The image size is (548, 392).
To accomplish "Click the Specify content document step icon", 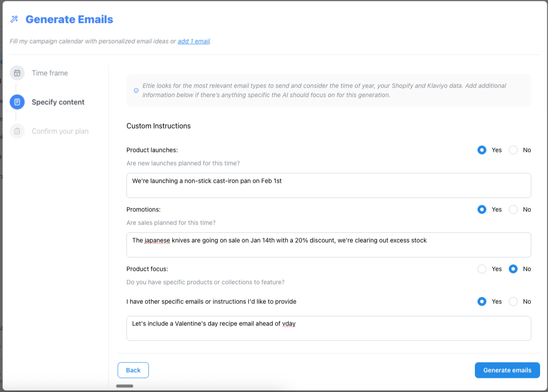I will (17, 102).
